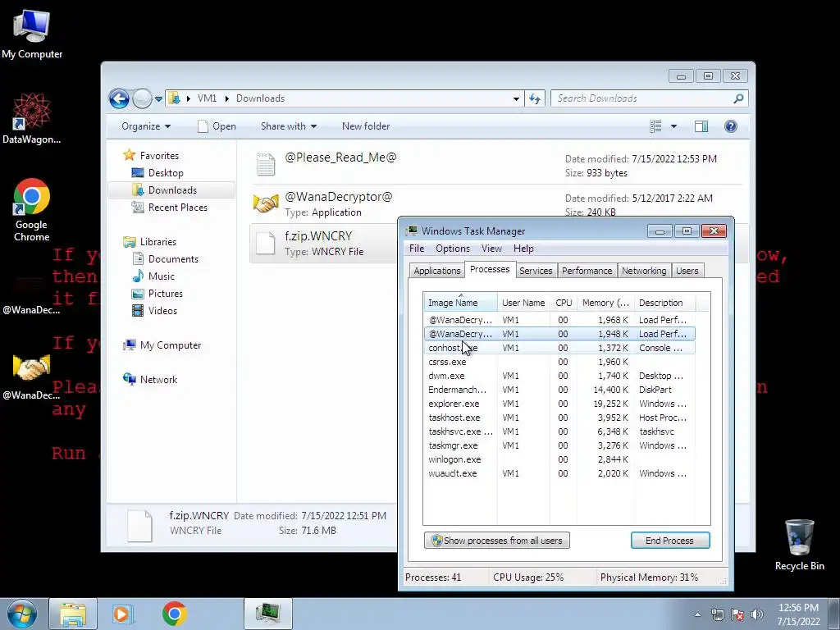The image size is (840, 630).
Task: Select the conhost.exe process row
Action: [x=559, y=348]
